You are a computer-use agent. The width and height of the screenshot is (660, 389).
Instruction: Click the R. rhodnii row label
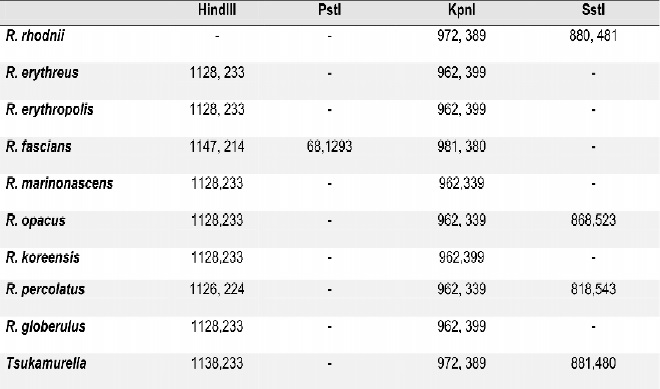pyautogui.click(x=35, y=36)
